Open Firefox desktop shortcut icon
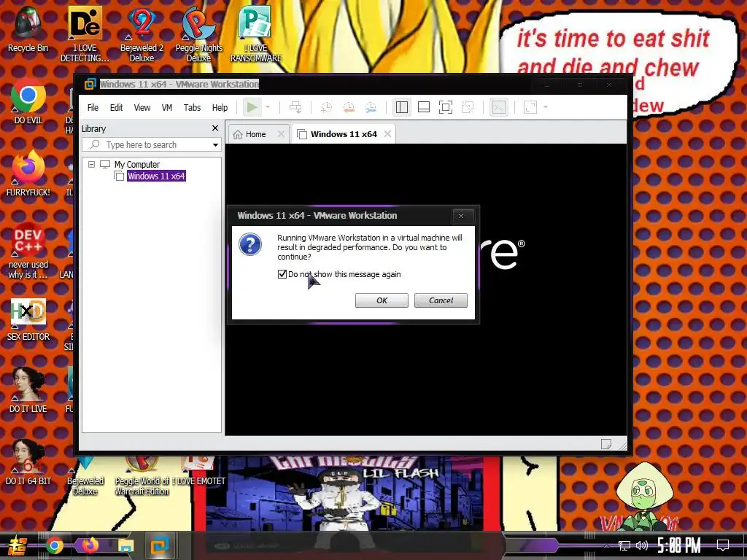The height and width of the screenshot is (560, 747). coord(28,174)
